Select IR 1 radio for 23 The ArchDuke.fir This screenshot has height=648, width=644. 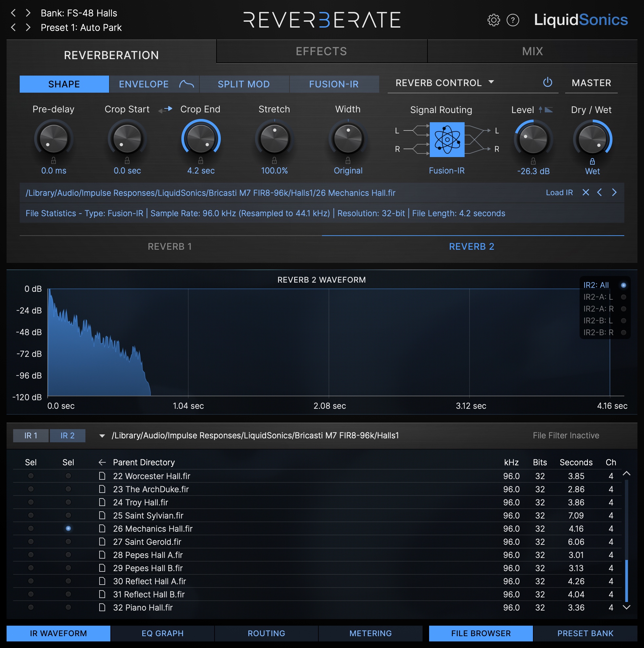coord(31,489)
